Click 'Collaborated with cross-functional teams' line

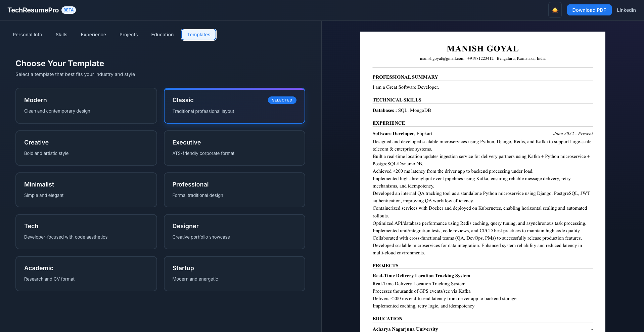pyautogui.click(x=477, y=238)
